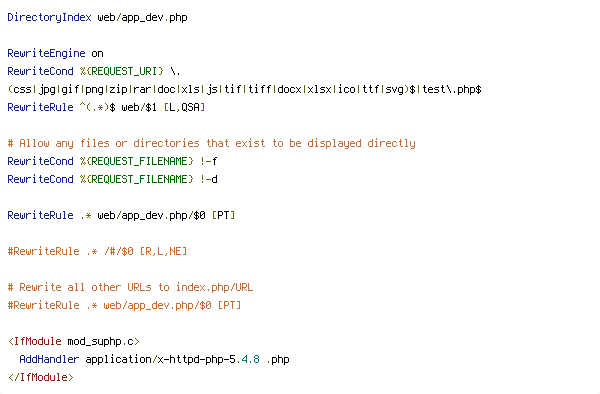The width and height of the screenshot is (600, 394).
Task: Click the commented web/app_dev.php/$0 rule
Action: coord(124,305)
